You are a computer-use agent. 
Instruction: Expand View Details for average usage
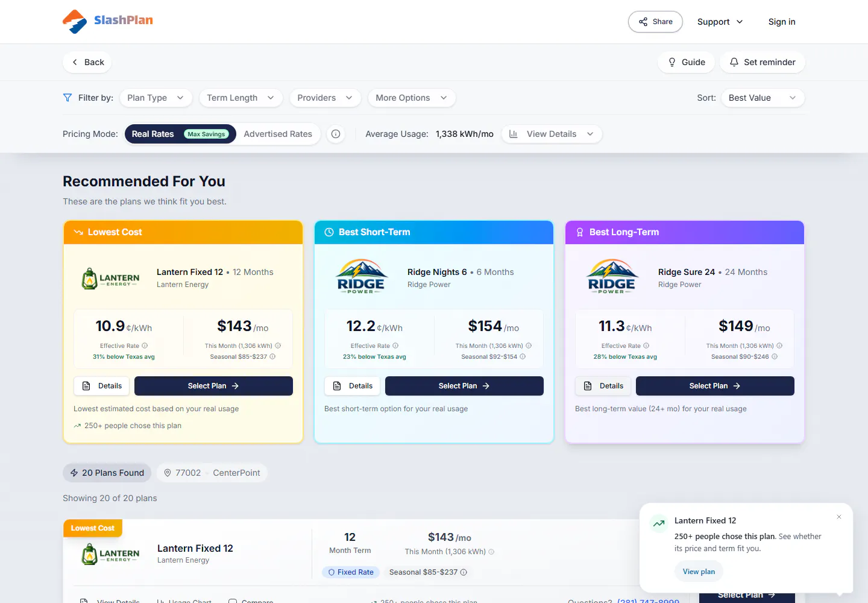tap(552, 134)
